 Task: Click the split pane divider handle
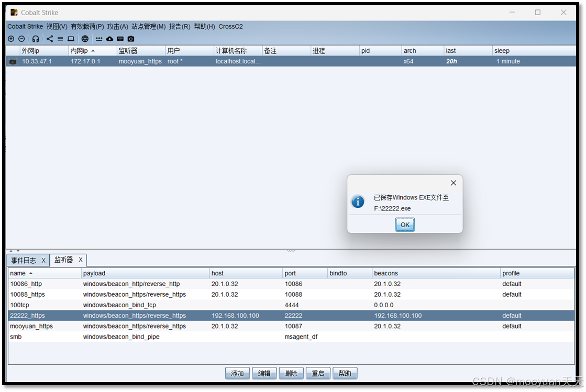[291, 251]
